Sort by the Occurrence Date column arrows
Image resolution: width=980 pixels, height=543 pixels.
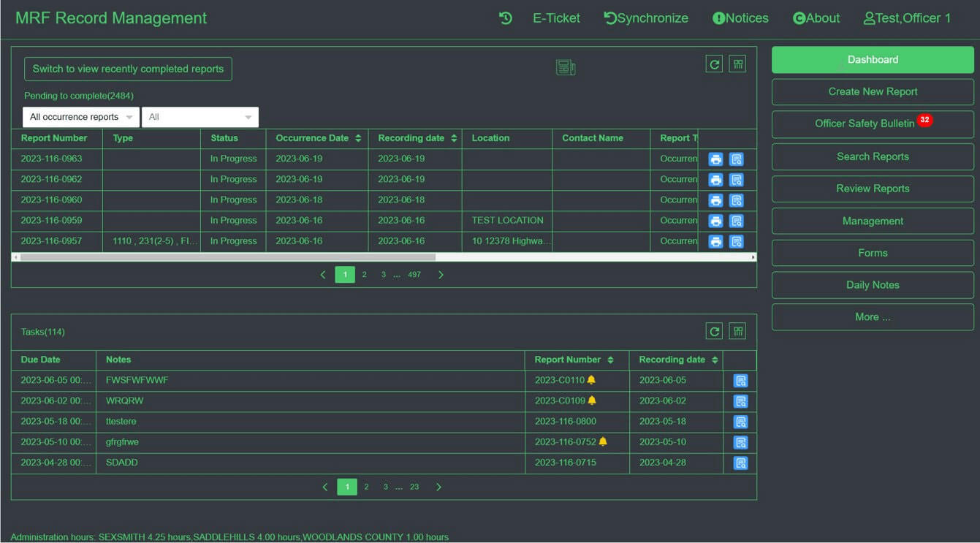pyautogui.click(x=357, y=138)
